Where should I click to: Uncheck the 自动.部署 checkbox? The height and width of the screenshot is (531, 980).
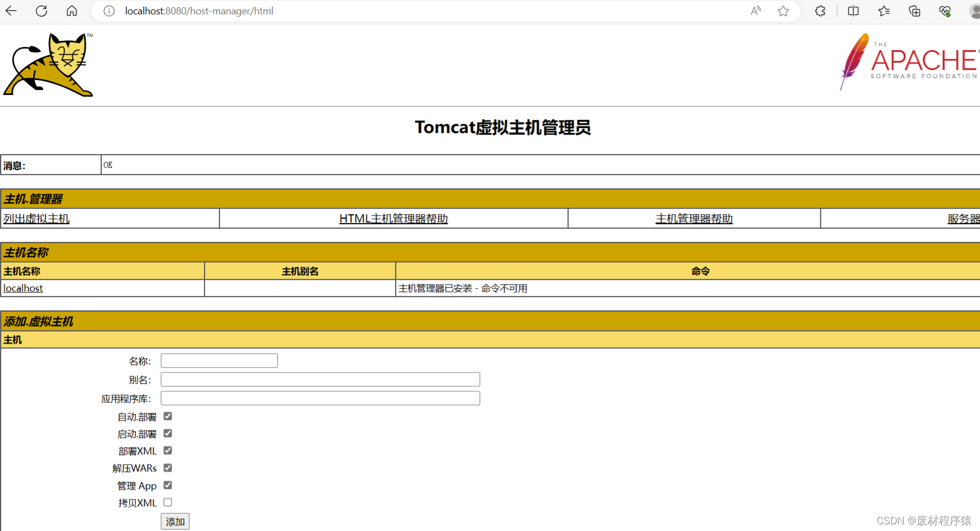click(x=167, y=416)
